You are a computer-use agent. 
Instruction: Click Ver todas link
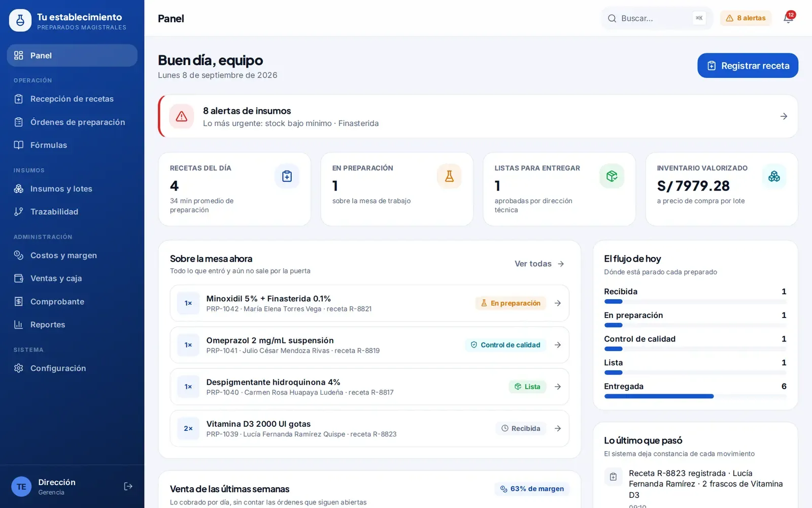click(539, 264)
